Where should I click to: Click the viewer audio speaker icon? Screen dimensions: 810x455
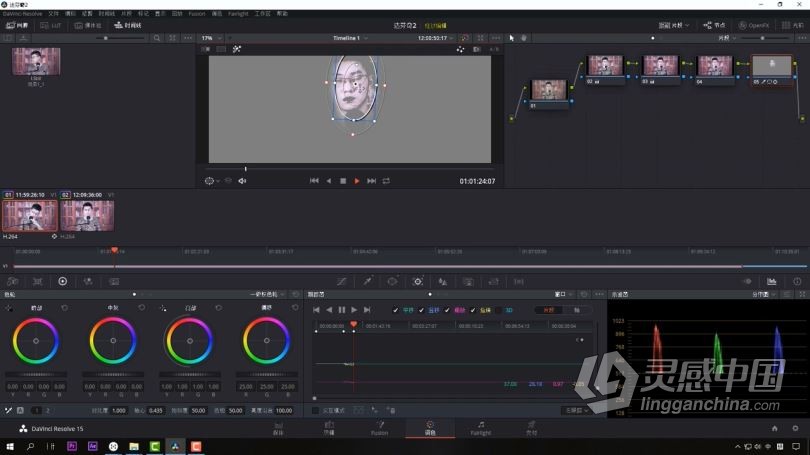(242, 181)
